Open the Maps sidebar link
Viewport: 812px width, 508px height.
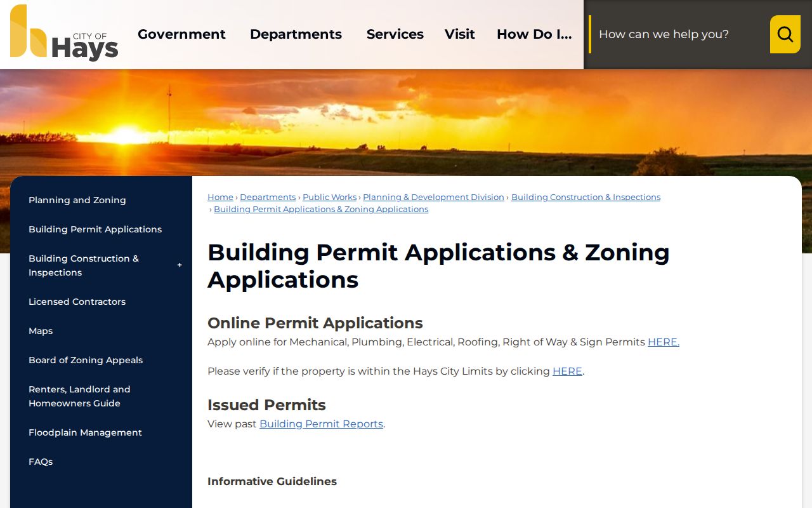pyautogui.click(x=41, y=331)
